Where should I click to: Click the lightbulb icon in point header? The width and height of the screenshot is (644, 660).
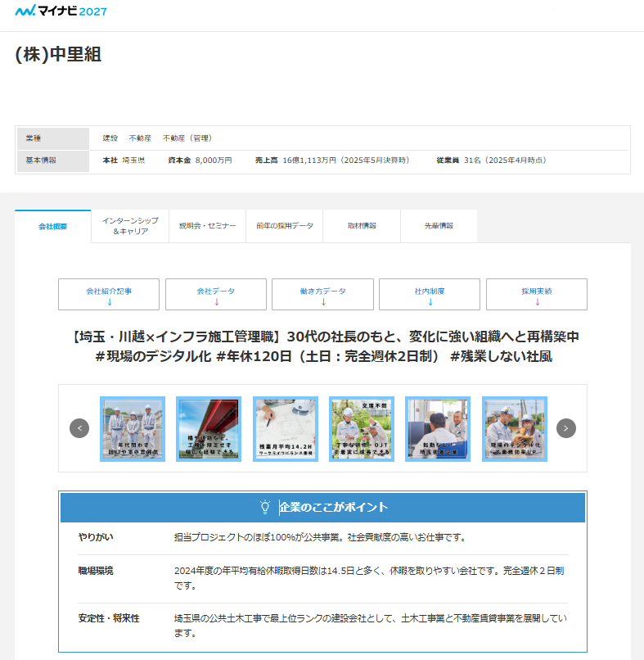click(264, 507)
